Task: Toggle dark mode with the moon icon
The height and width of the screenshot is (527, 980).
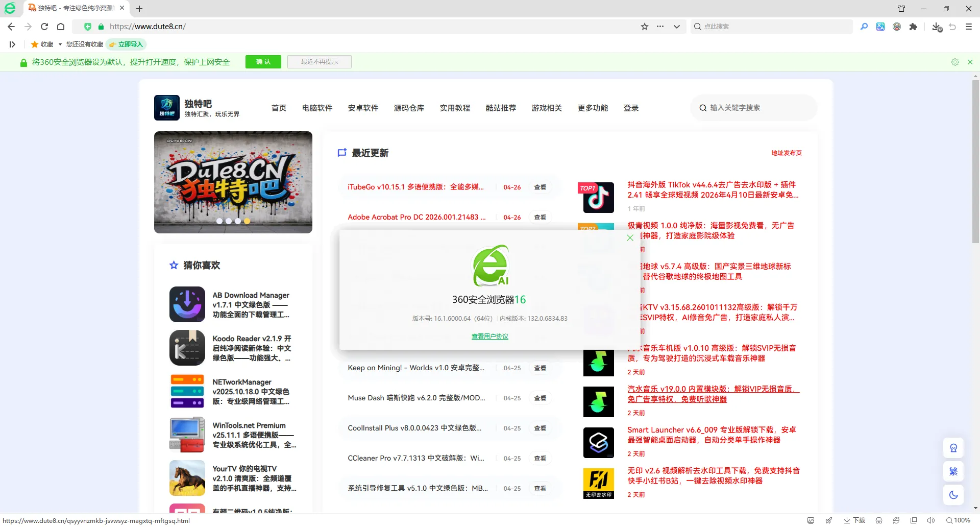Action: click(x=953, y=494)
